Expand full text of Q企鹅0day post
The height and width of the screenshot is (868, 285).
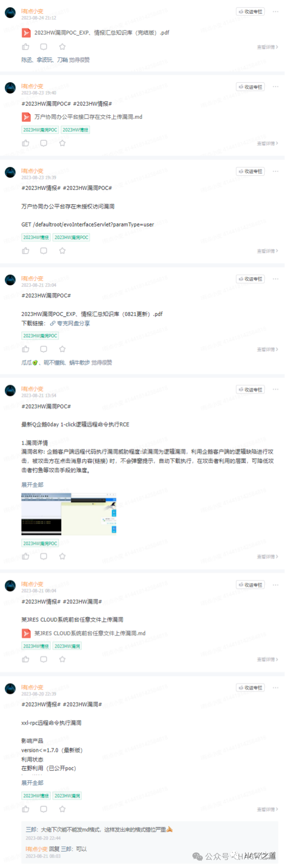pos(32,485)
